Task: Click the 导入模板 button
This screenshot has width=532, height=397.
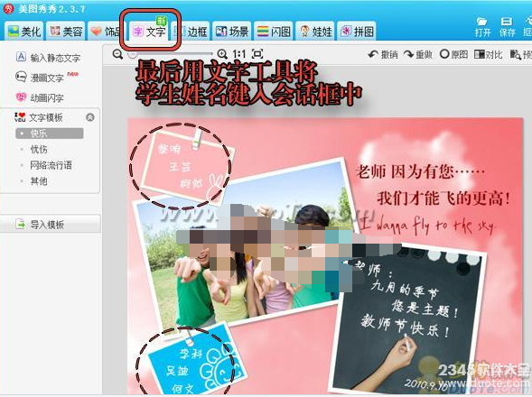Action: pos(51,224)
